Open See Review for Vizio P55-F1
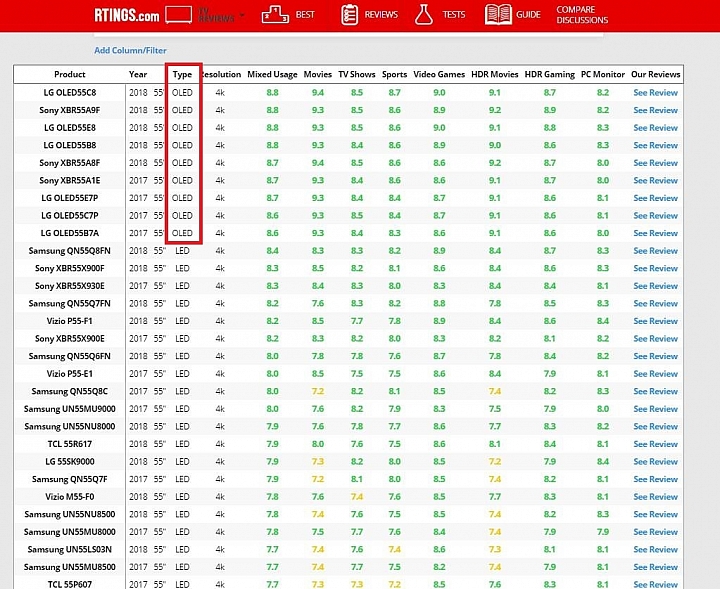720x589 pixels. 656,321
